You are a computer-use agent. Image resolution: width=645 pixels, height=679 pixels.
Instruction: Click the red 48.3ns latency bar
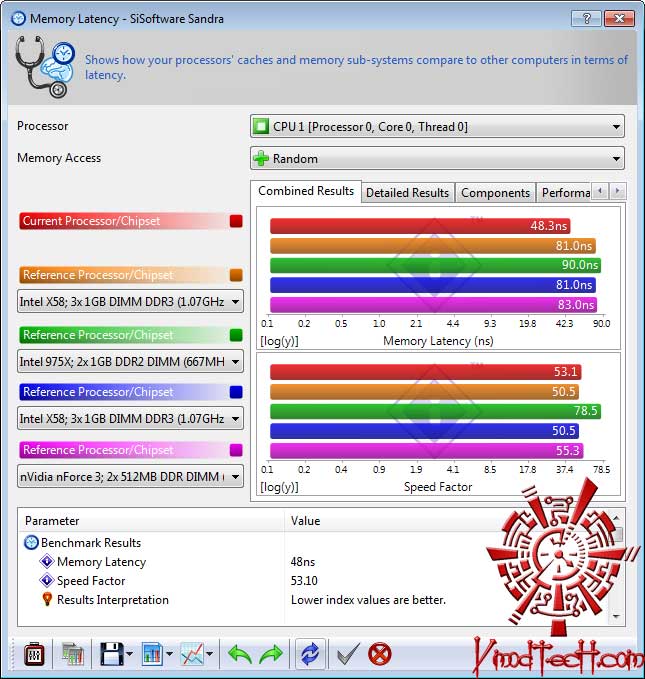(420, 226)
